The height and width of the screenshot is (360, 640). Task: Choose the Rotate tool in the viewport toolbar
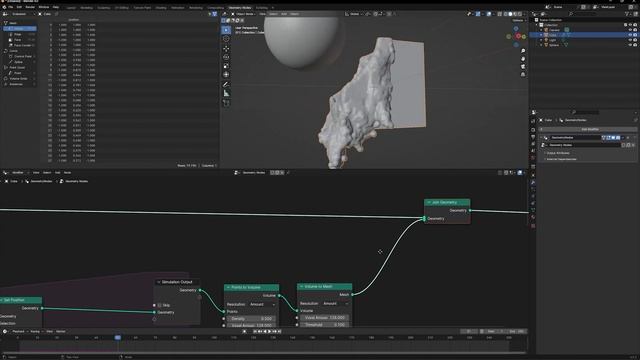(226, 57)
